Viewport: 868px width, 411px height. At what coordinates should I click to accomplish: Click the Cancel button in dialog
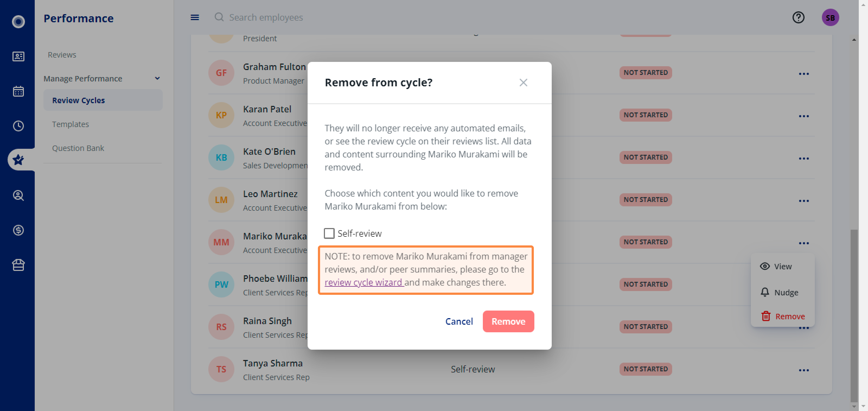click(459, 321)
